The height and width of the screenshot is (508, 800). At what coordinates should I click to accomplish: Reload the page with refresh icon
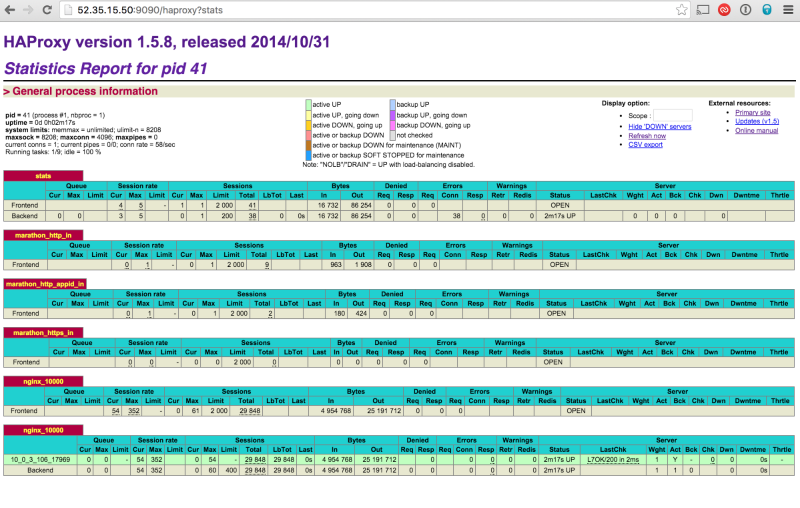(47, 10)
